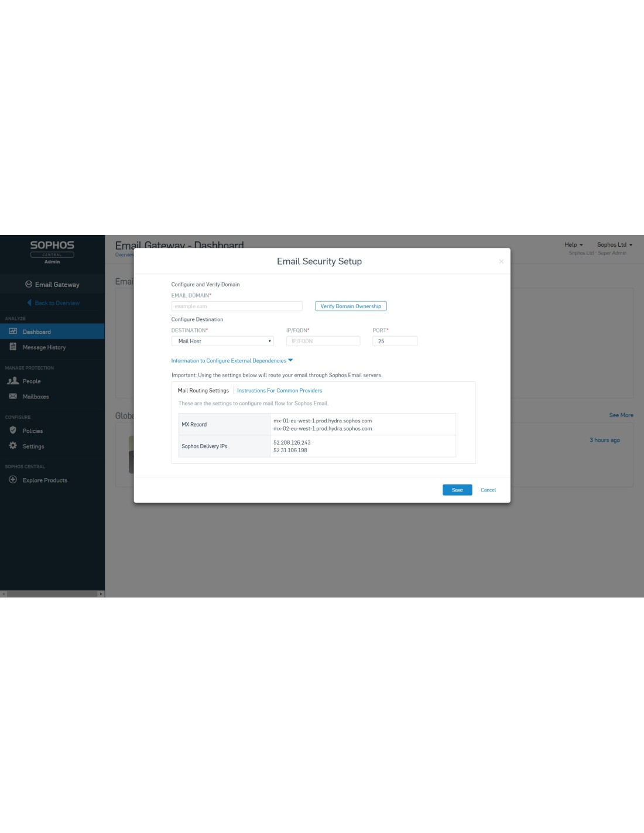Cancel the email security setup

(488, 490)
